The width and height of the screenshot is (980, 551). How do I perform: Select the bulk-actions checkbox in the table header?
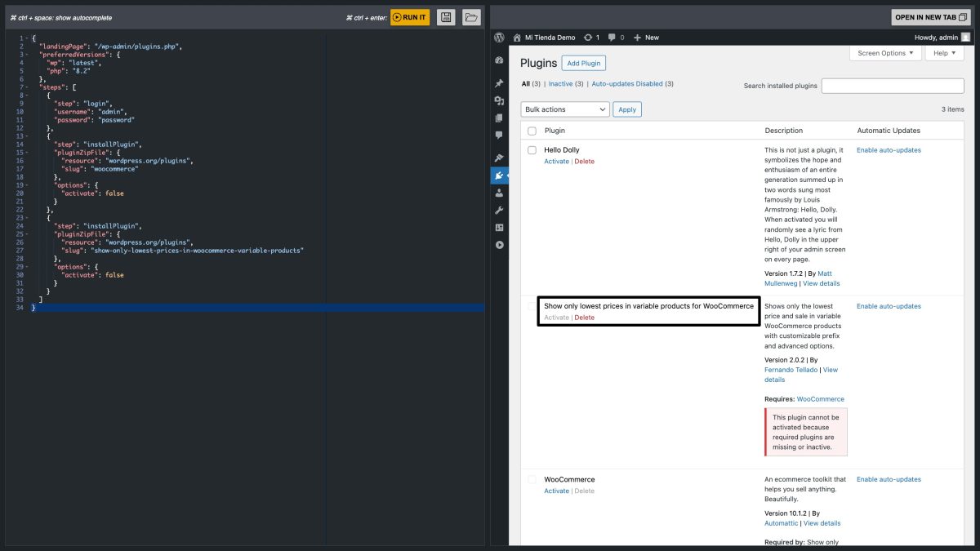[x=532, y=130]
